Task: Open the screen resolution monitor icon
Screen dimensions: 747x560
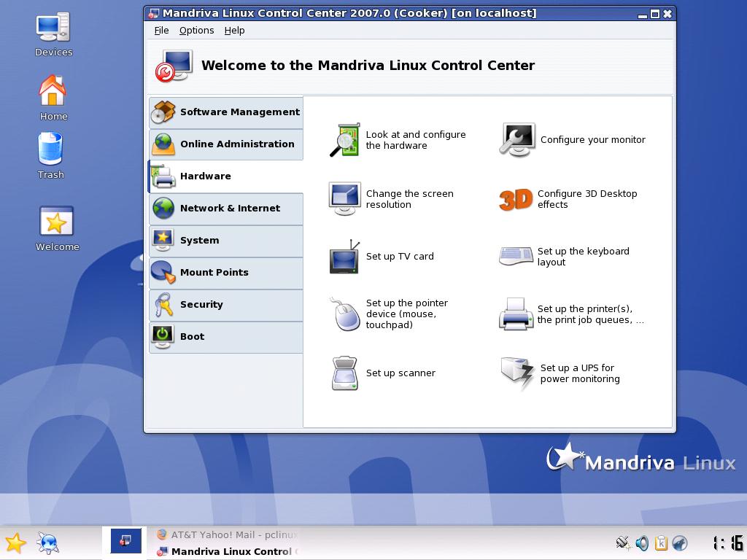Action: pyautogui.click(x=344, y=198)
